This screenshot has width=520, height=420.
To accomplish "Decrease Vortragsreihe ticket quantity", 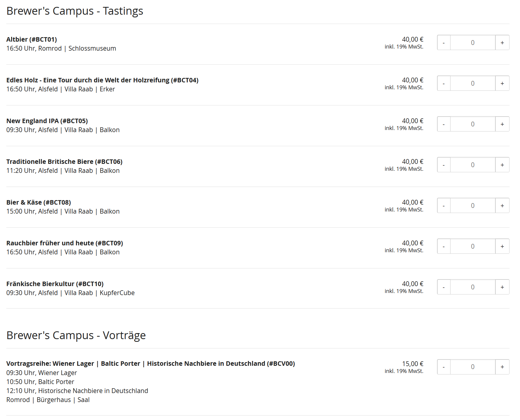I will 444,367.
